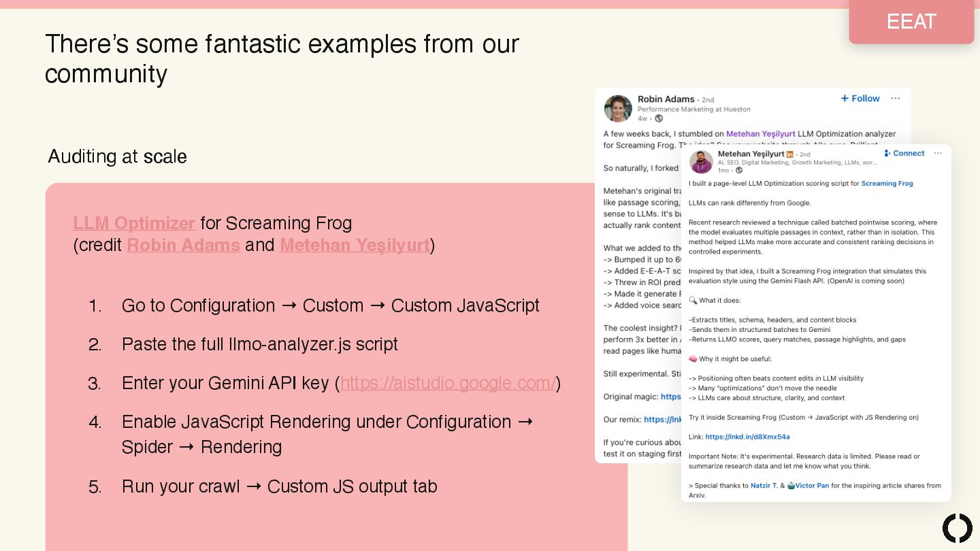
Task: Open the aistudio.google.com link
Action: point(448,383)
